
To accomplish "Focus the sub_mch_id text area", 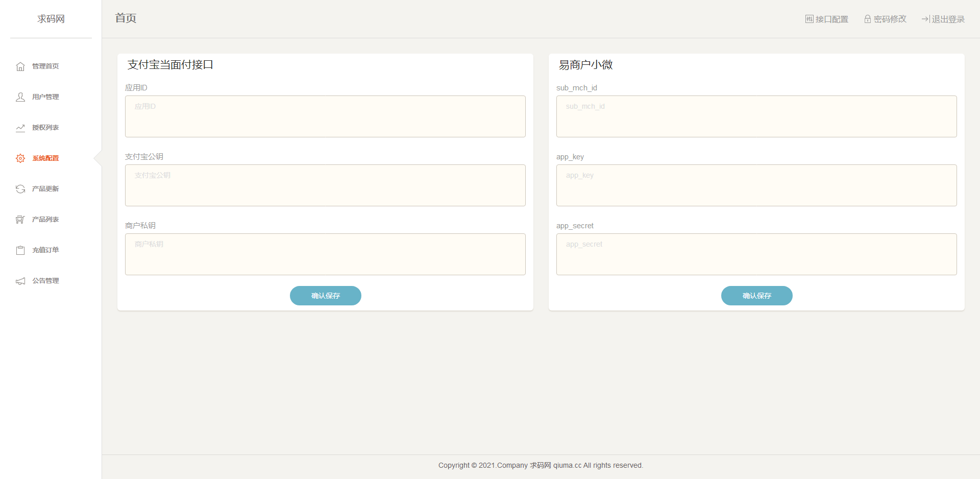I will point(756,116).
